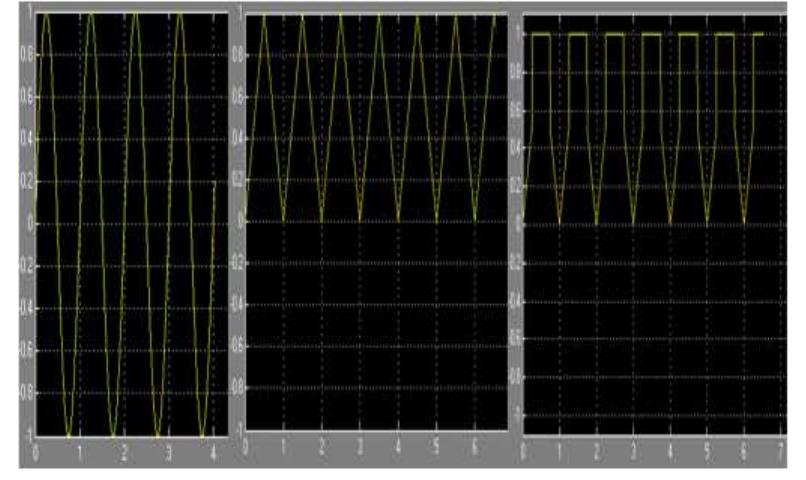Click y-axis label 0.8 of the triangular wave plot
The height and width of the screenshot is (480, 806).
[x=237, y=56]
